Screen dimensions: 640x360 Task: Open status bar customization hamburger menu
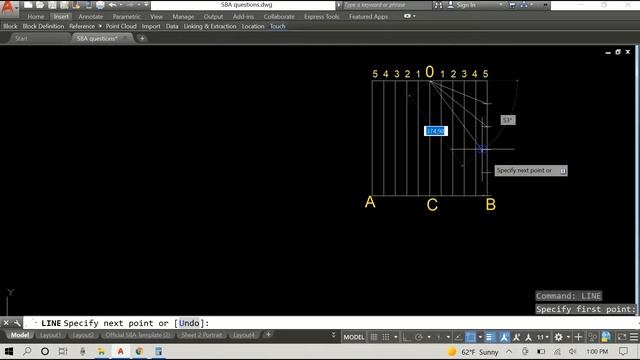click(633, 337)
